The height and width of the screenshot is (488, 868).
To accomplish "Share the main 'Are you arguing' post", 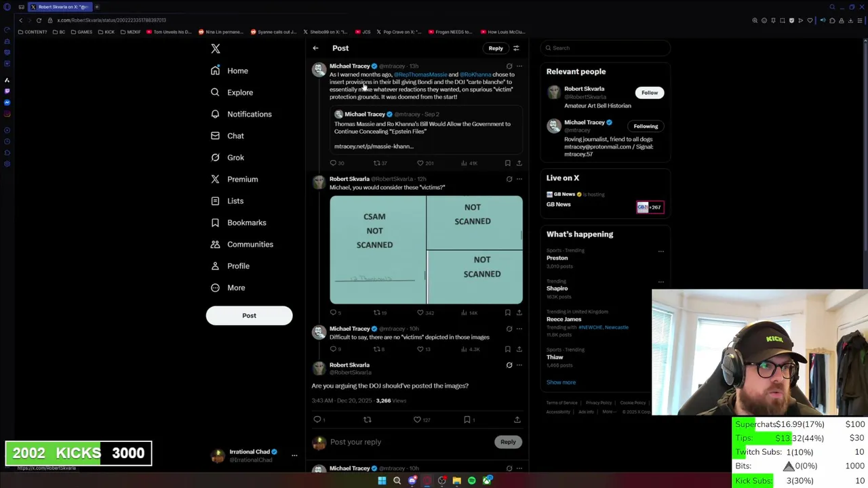I will 517,420.
